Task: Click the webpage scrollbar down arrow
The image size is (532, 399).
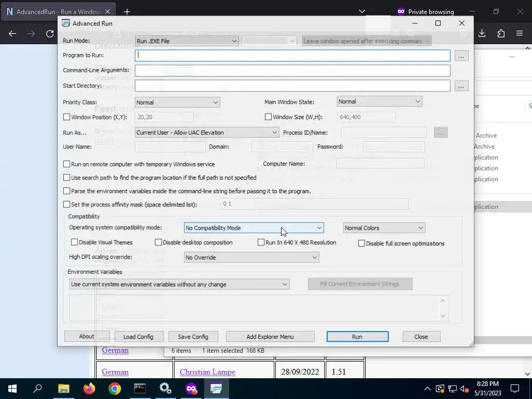Action: 528,374
